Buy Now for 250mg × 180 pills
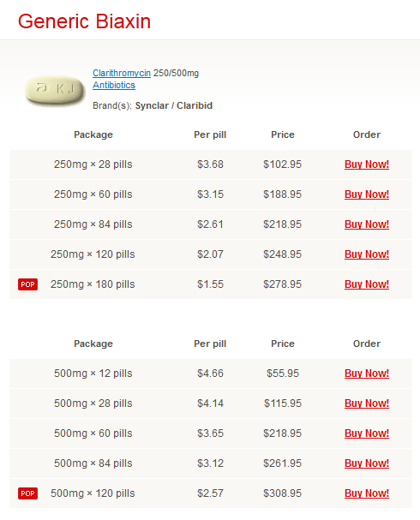The height and width of the screenshot is (520, 420). [x=367, y=284]
